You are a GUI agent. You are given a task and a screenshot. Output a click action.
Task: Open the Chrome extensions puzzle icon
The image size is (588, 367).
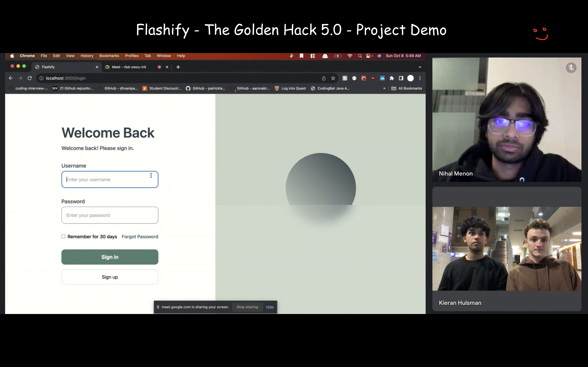pos(392,78)
